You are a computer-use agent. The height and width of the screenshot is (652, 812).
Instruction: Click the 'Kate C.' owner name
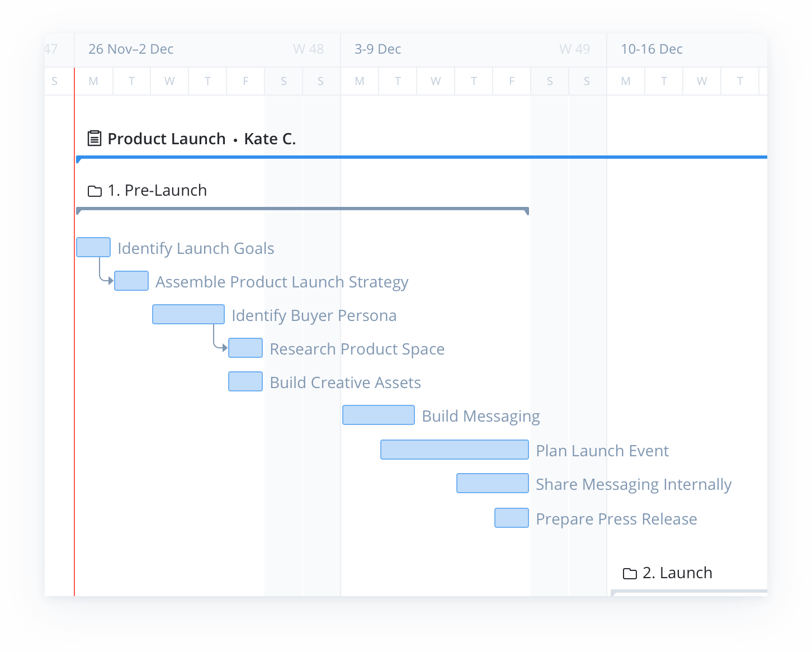pos(270,139)
